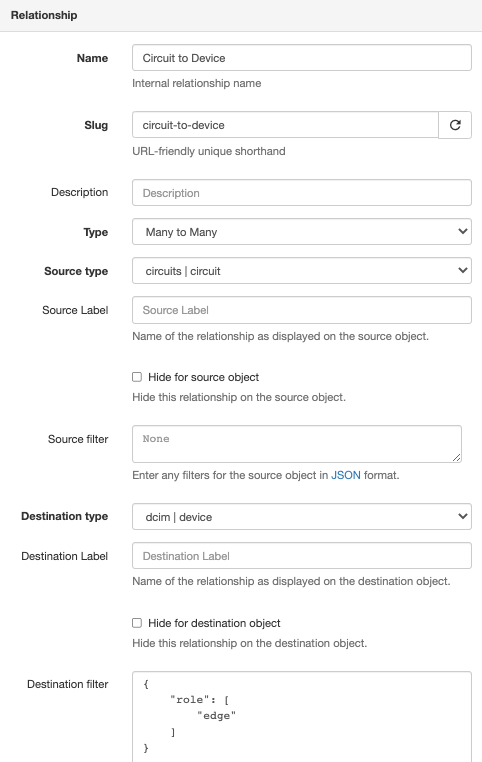Screen dimensions: 482x762
Task: Click 'Name of the relationship as displayed on the destination object.'
Action: pos(291,581)
